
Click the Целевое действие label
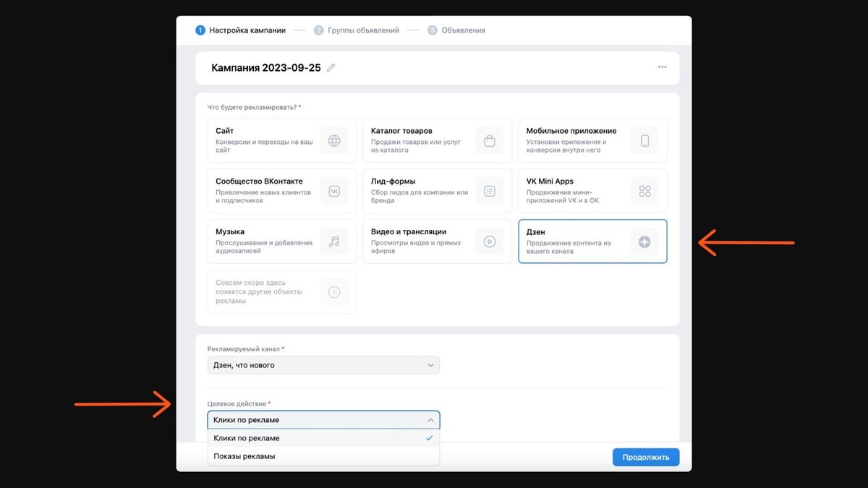coord(239,403)
